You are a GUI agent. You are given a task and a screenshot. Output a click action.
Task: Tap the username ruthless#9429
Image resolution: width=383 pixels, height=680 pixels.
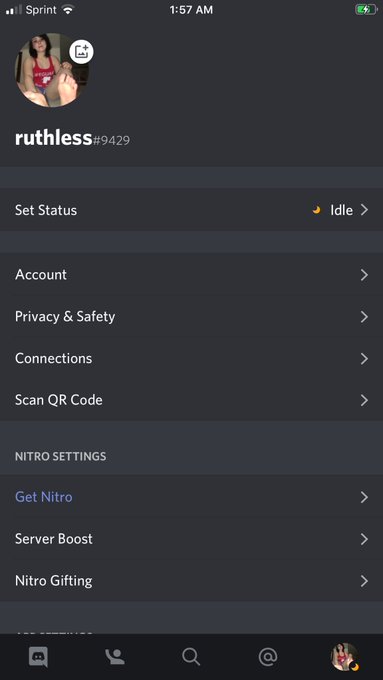coord(72,138)
